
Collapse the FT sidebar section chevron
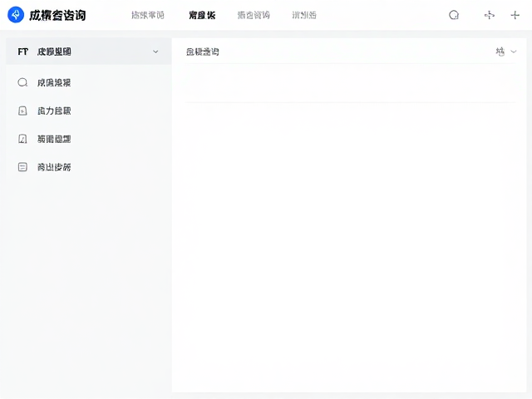click(x=155, y=52)
